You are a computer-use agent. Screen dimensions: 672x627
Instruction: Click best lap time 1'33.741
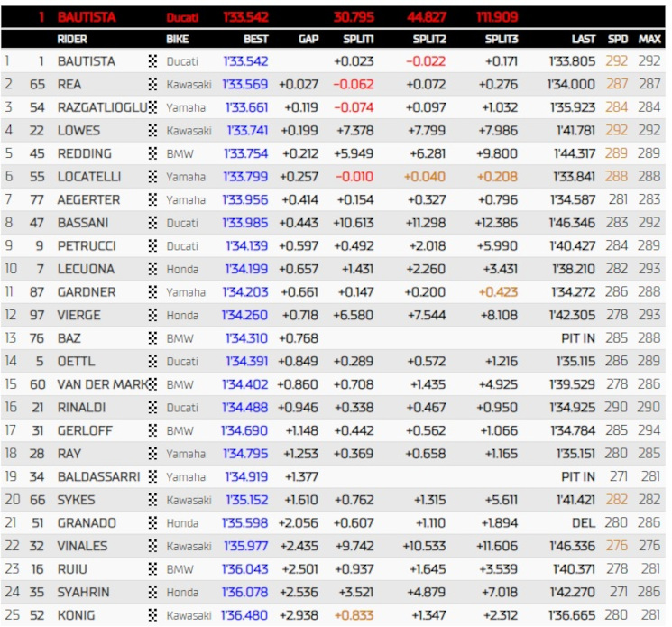[247, 130]
